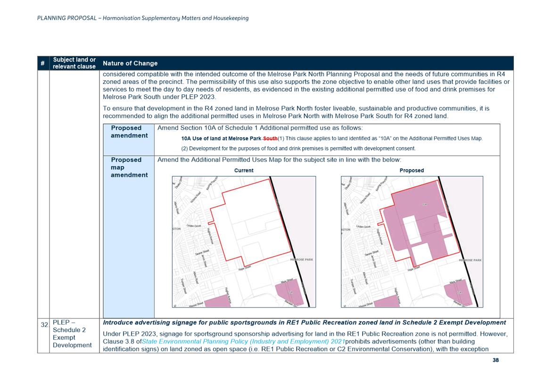Click 'Amend the Additional Permitted Uses Map' sentence
This screenshot has height=392, width=554.
coord(279,160)
